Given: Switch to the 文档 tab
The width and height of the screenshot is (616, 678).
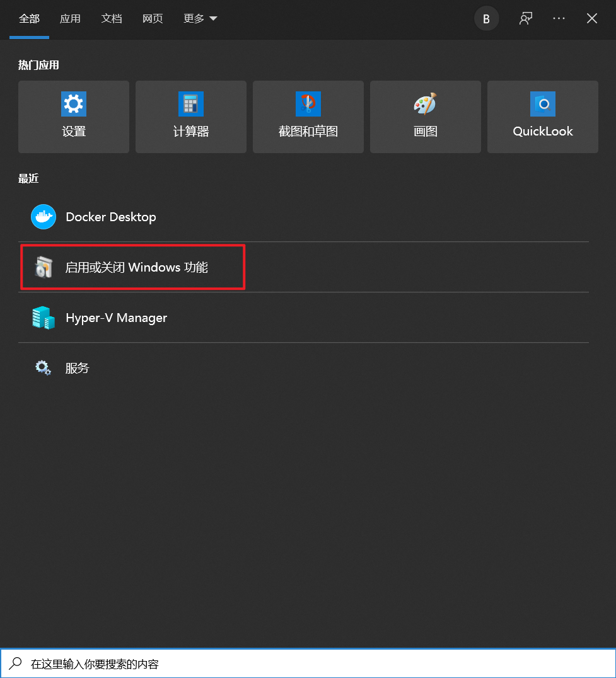Looking at the screenshot, I should pyautogui.click(x=111, y=19).
